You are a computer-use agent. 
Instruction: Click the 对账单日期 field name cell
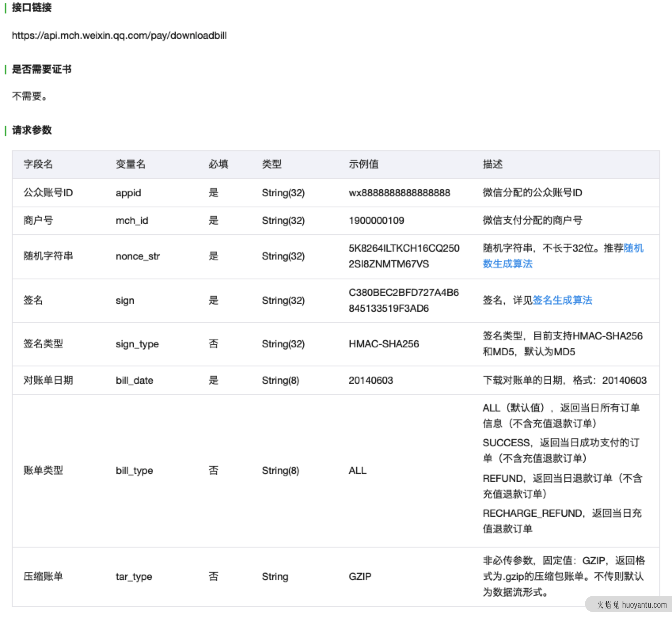click(48, 380)
